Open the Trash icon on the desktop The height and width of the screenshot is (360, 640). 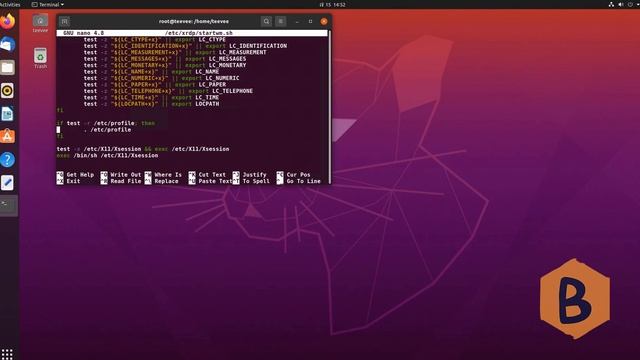click(x=40, y=58)
